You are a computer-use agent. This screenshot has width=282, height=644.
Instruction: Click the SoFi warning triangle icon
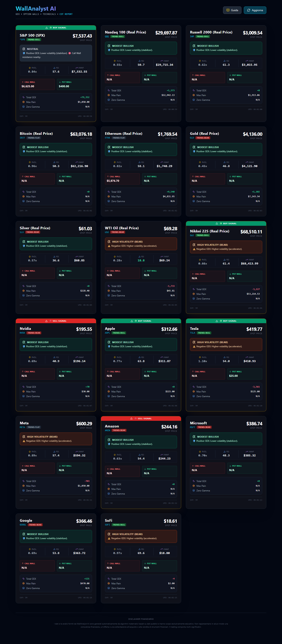pyautogui.click(x=109, y=539)
